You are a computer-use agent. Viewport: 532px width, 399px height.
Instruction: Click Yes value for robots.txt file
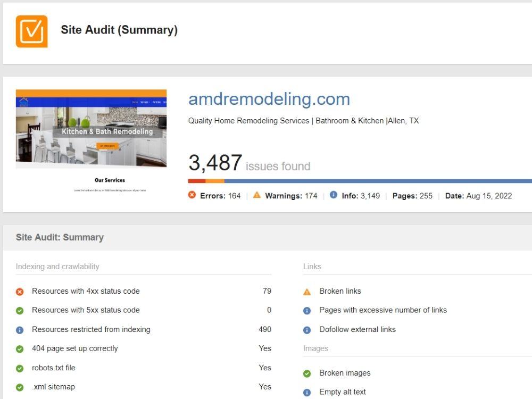265,368
